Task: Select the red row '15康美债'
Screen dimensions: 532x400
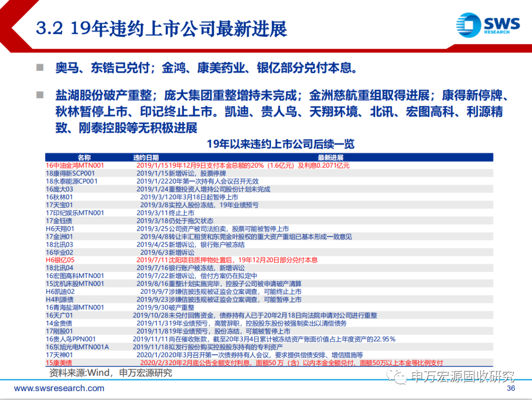Action: click(269, 363)
